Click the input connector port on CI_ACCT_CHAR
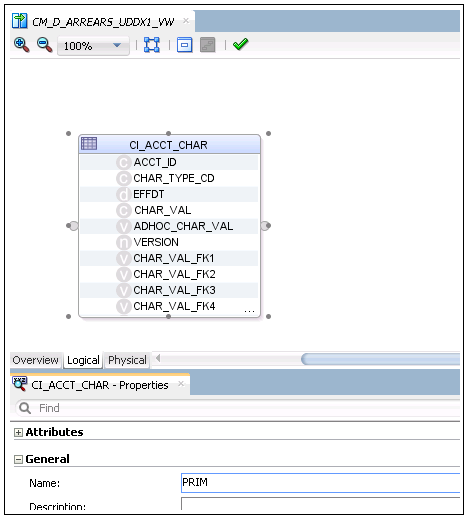This screenshot has height=521, width=468. coord(73,226)
